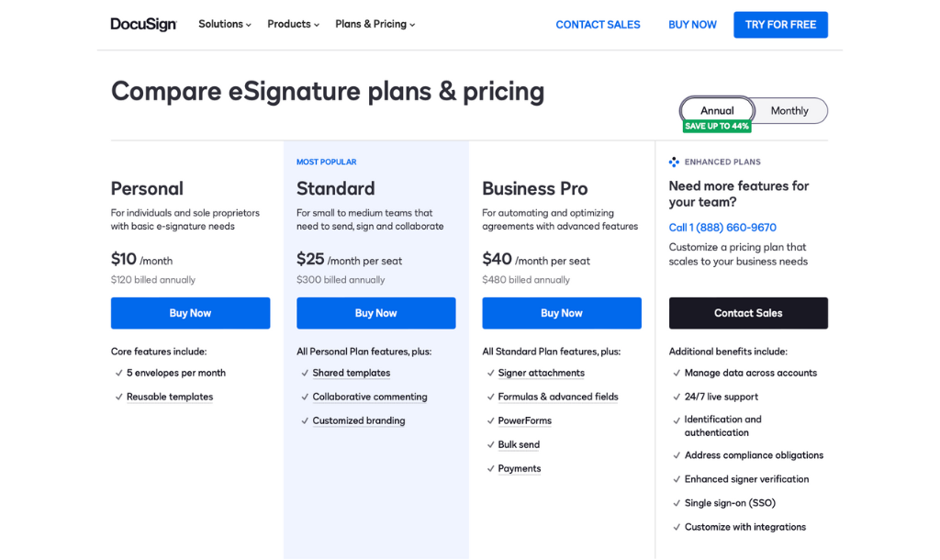Click the DocuSign logo
Screen dimensions: 940x560
coord(143,25)
